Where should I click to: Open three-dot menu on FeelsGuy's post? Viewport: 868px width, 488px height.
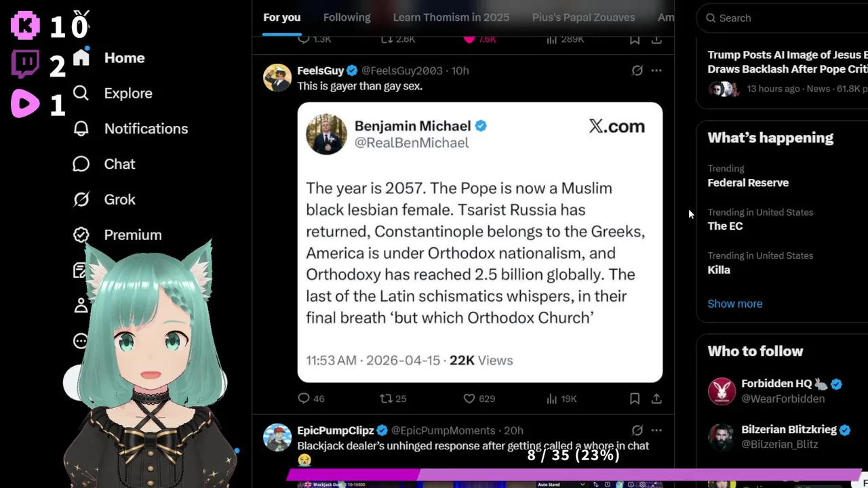pos(656,70)
